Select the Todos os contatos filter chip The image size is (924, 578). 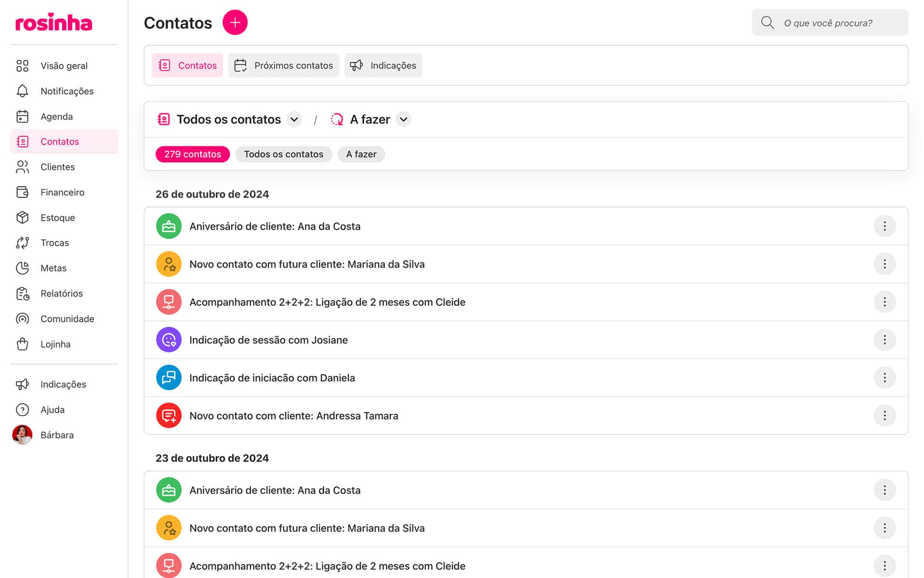click(x=283, y=154)
